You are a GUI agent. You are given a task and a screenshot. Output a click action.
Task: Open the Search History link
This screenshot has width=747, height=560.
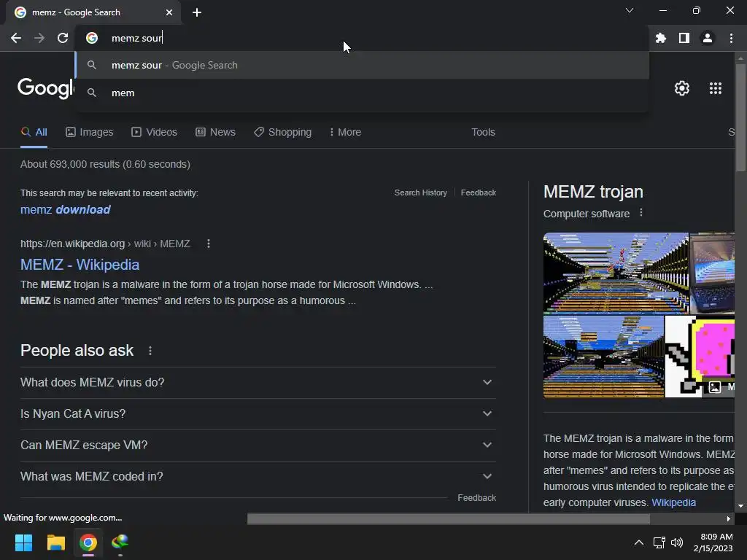pyautogui.click(x=421, y=192)
